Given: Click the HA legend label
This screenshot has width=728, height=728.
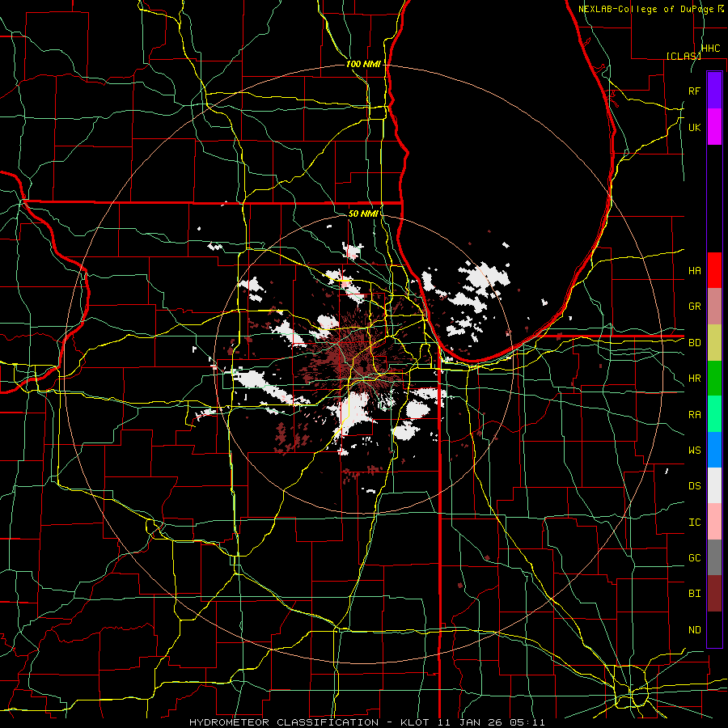Looking at the screenshot, I should (x=694, y=270).
